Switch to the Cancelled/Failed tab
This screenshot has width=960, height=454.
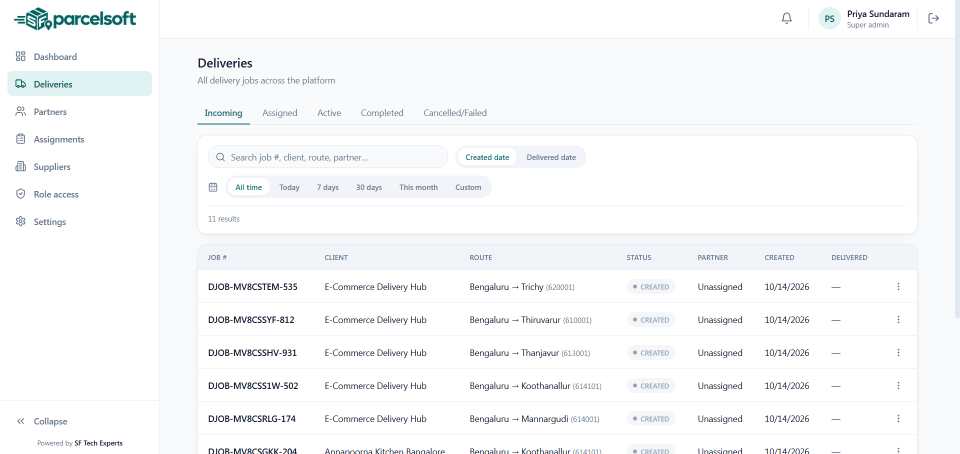click(455, 113)
